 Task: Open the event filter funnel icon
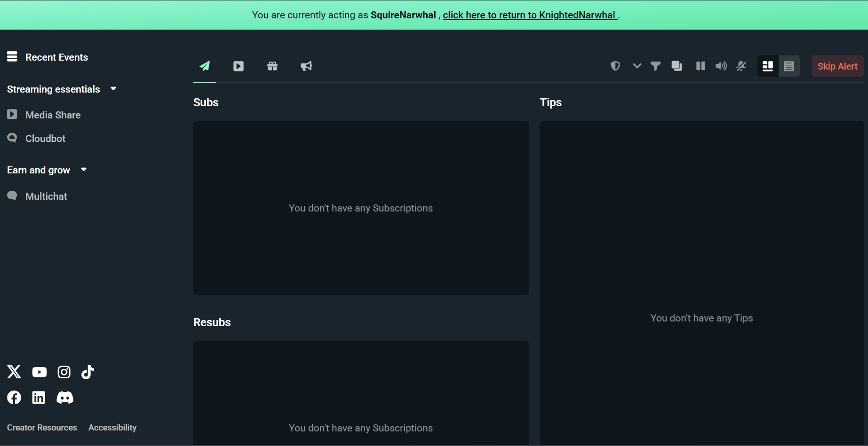(x=655, y=66)
